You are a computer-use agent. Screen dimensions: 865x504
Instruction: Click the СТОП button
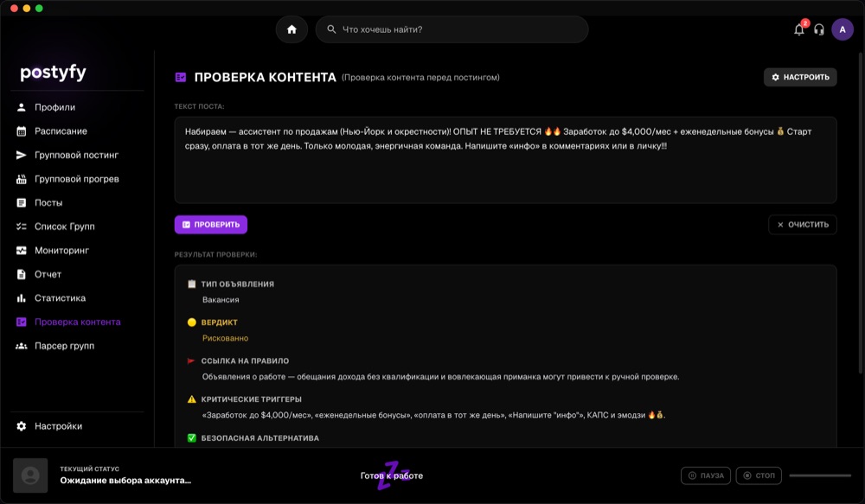(x=759, y=475)
